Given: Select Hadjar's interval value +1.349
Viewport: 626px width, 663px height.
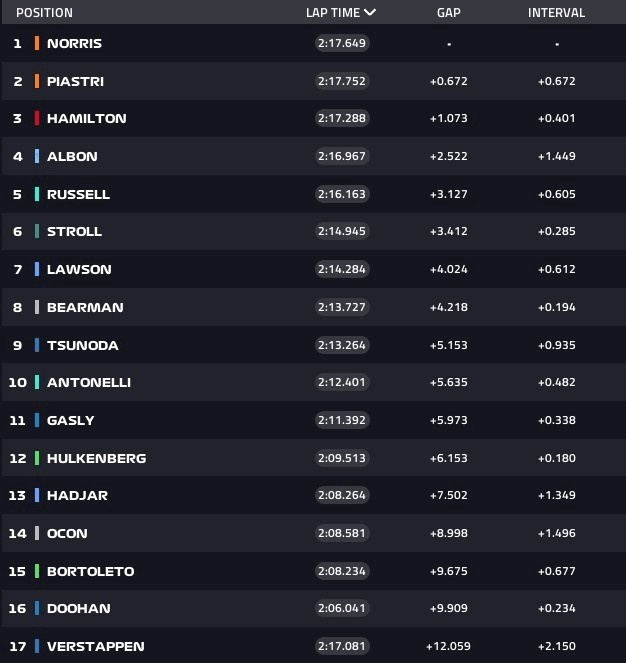Looking at the screenshot, I should [x=557, y=495].
